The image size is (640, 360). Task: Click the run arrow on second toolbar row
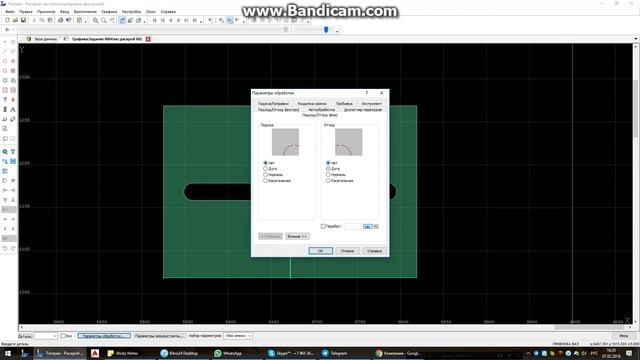(x=7, y=29)
